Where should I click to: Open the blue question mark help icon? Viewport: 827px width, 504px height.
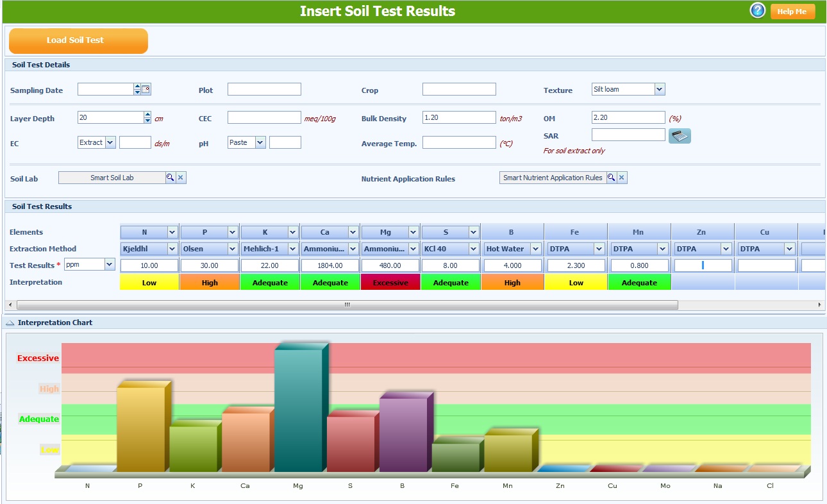[758, 11]
